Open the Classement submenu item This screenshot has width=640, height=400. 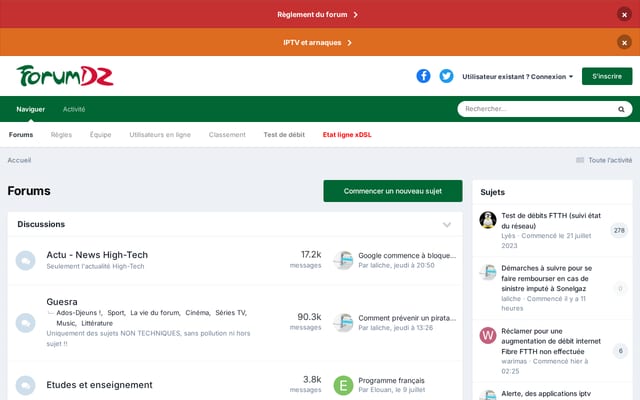coord(227,135)
